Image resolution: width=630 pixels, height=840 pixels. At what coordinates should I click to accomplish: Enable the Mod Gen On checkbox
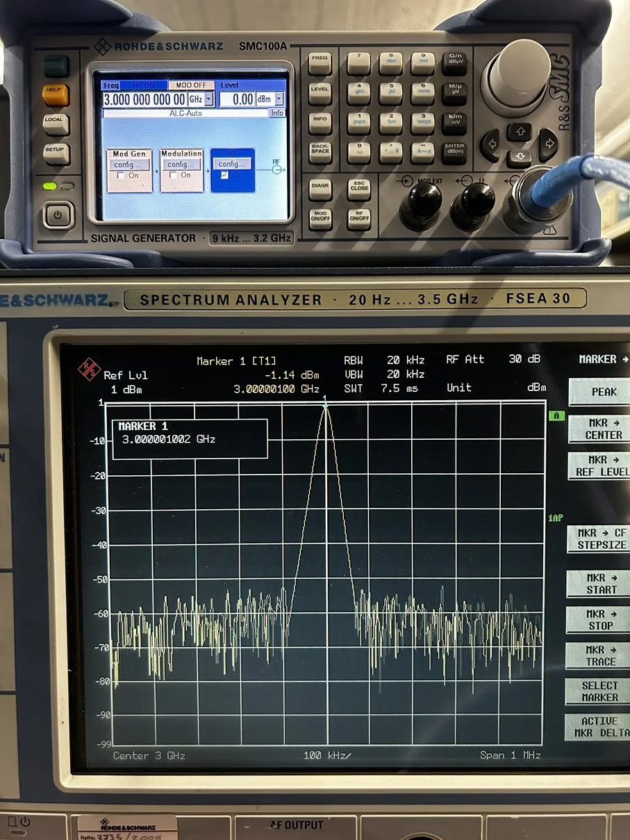(121, 175)
